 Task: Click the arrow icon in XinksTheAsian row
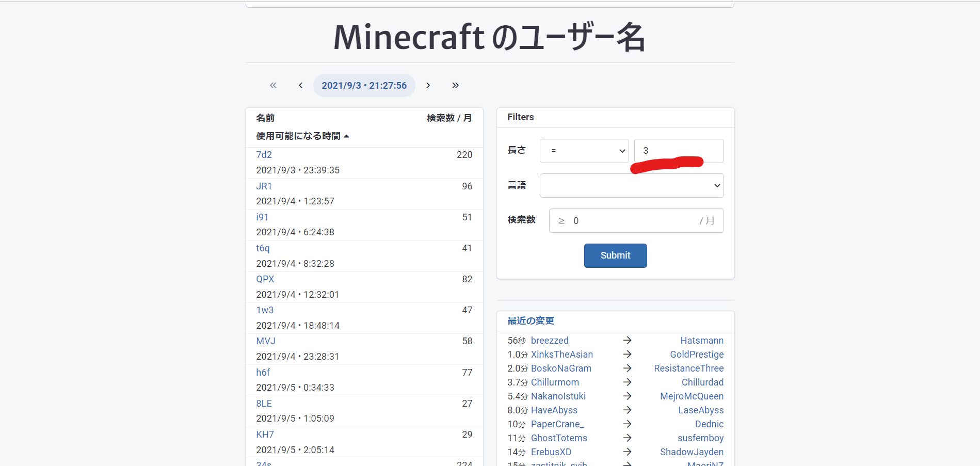tap(627, 354)
